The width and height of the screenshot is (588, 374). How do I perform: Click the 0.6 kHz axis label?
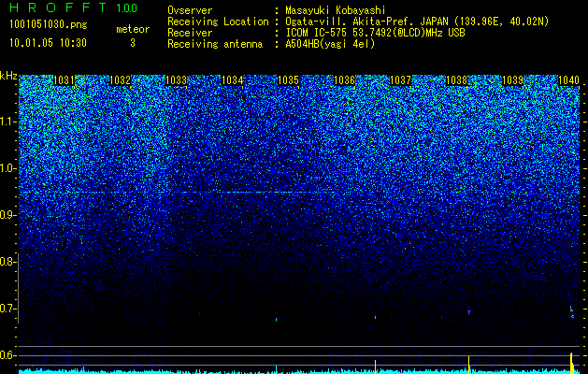[7, 355]
